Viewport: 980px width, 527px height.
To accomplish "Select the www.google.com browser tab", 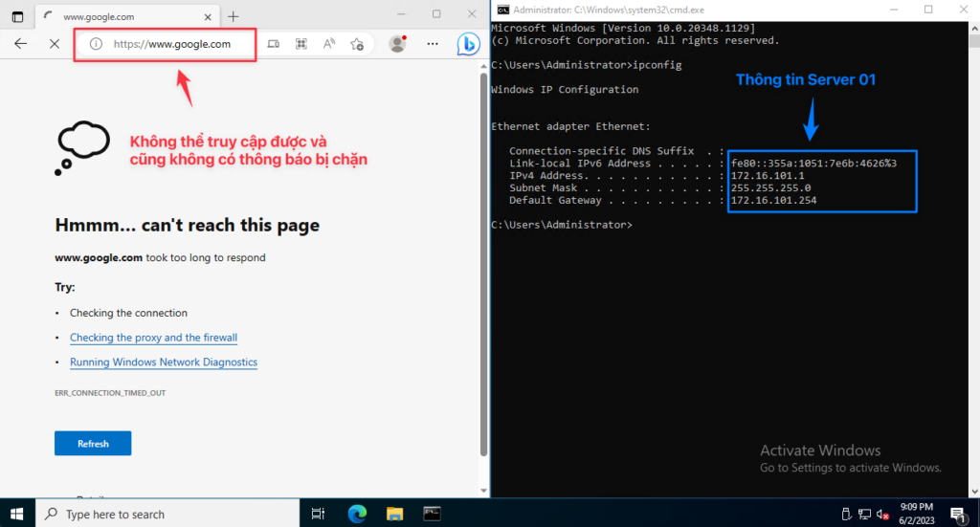I will click(x=125, y=17).
